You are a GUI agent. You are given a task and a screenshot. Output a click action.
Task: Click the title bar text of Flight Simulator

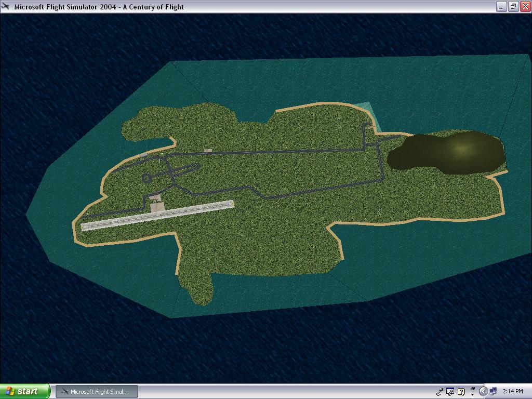click(x=99, y=7)
